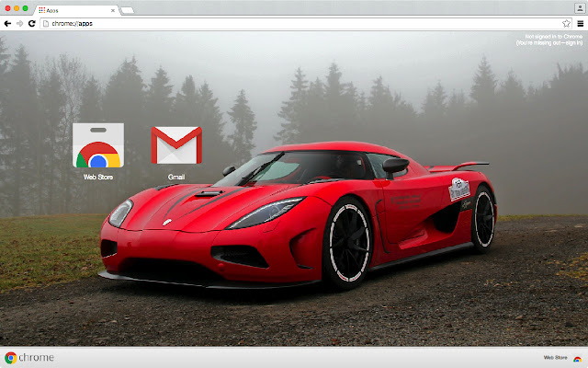Minimize the window with the yellow button

click(x=17, y=8)
